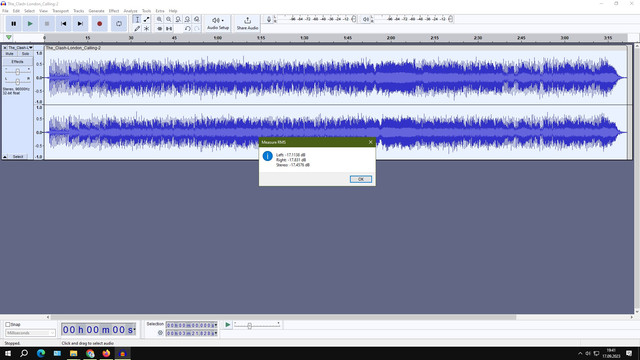Image resolution: width=640 pixels, height=360 pixels.
Task: Open the Audio Setup dropdown
Action: click(x=218, y=23)
